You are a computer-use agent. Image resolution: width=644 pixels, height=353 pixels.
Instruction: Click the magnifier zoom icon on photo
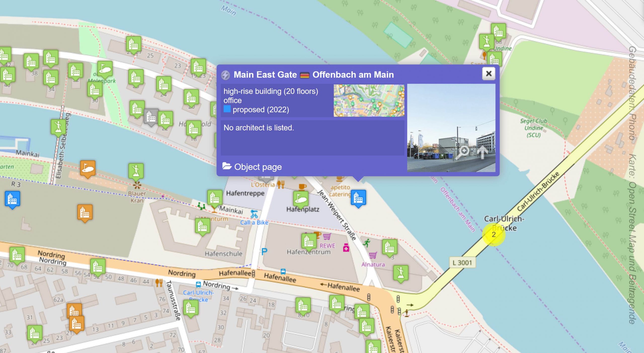[x=463, y=152]
